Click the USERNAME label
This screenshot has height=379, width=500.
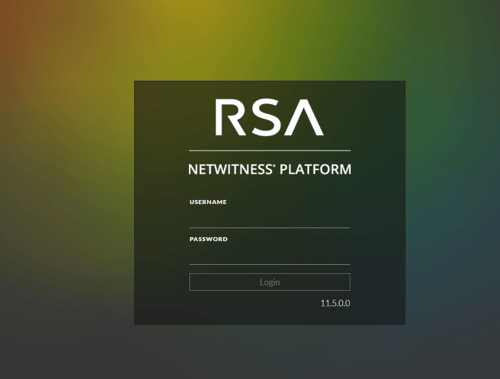click(208, 202)
